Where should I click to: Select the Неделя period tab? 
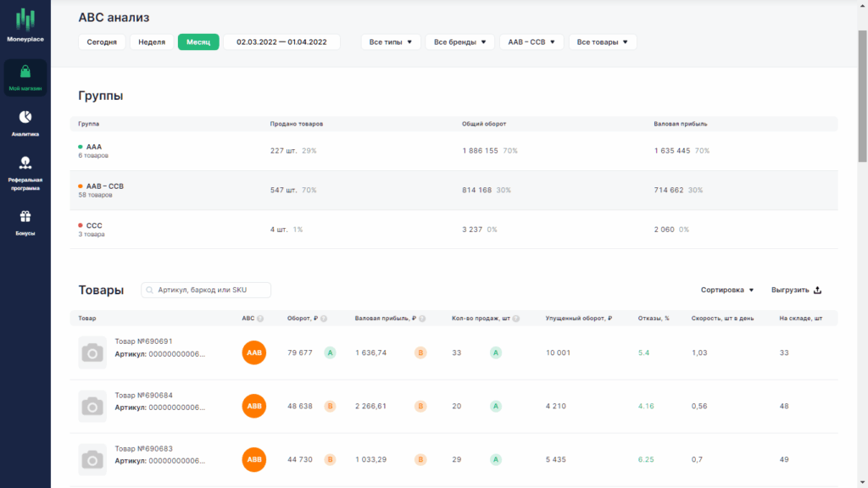(152, 42)
